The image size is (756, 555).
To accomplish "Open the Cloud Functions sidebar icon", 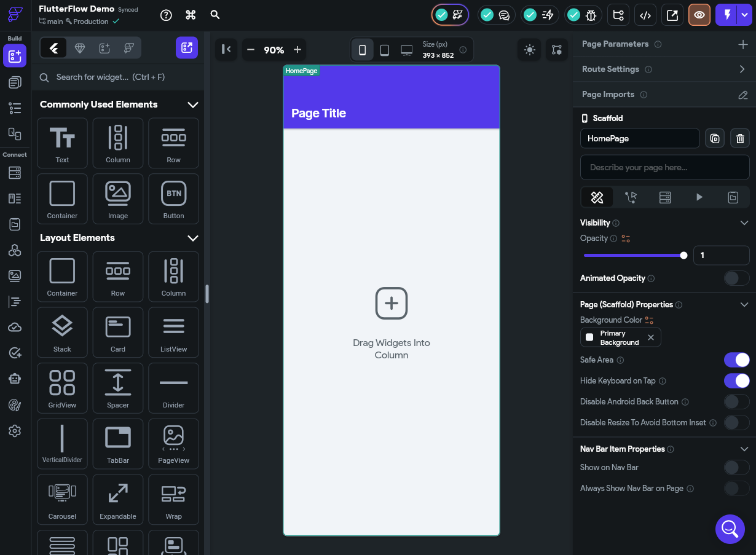I will click(x=15, y=328).
